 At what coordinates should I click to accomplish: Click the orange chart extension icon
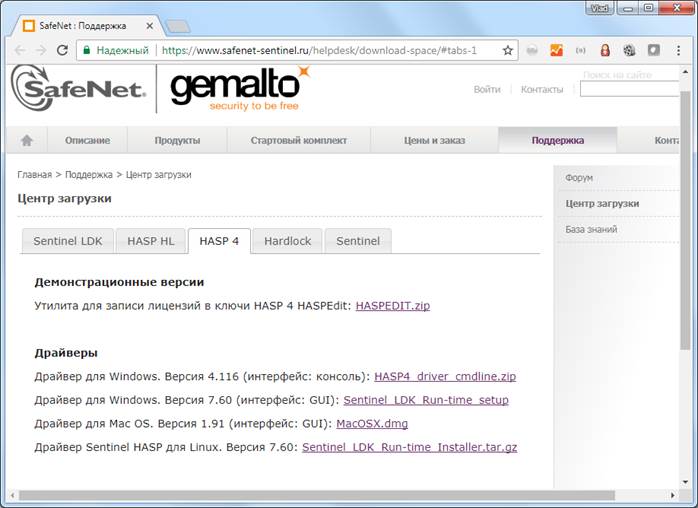556,49
